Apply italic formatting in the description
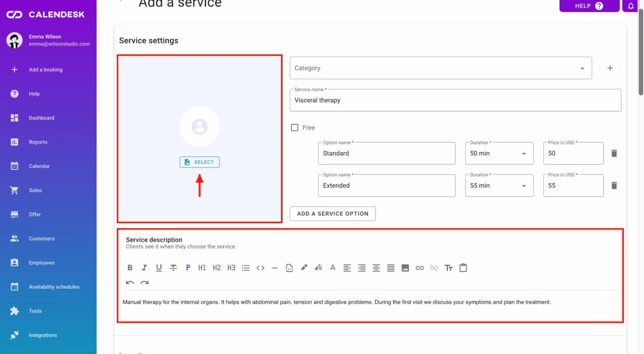 coord(145,268)
